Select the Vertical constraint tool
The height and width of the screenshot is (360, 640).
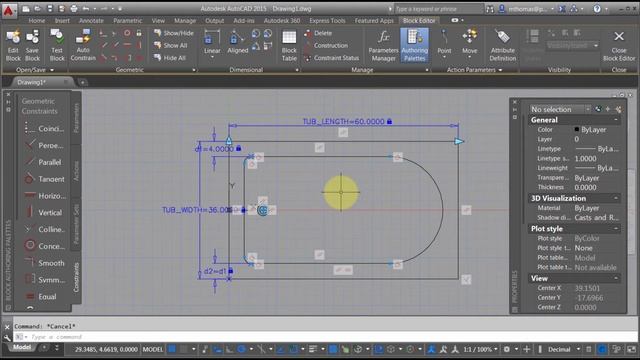(x=44, y=212)
